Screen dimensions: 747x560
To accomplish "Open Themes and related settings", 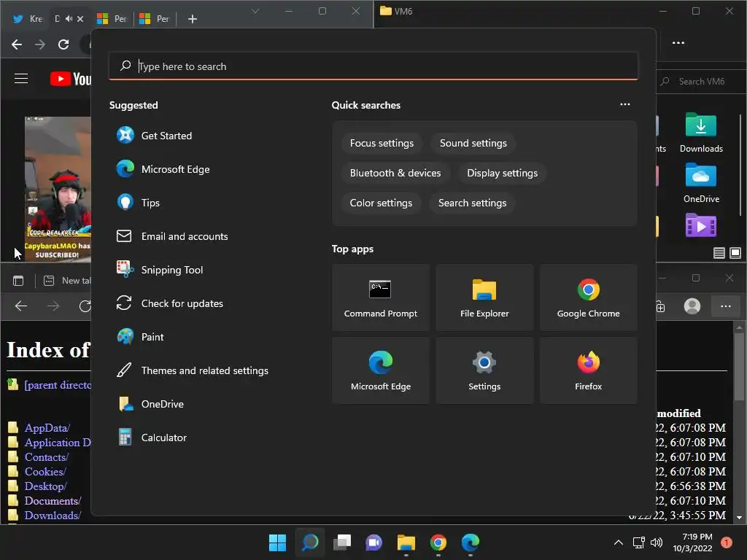I will (x=193, y=370).
